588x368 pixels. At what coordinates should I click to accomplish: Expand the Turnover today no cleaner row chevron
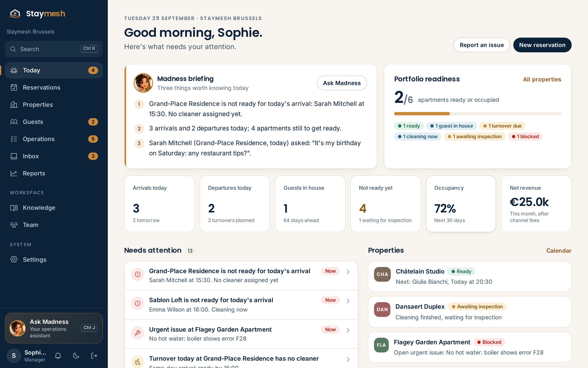pyautogui.click(x=348, y=359)
